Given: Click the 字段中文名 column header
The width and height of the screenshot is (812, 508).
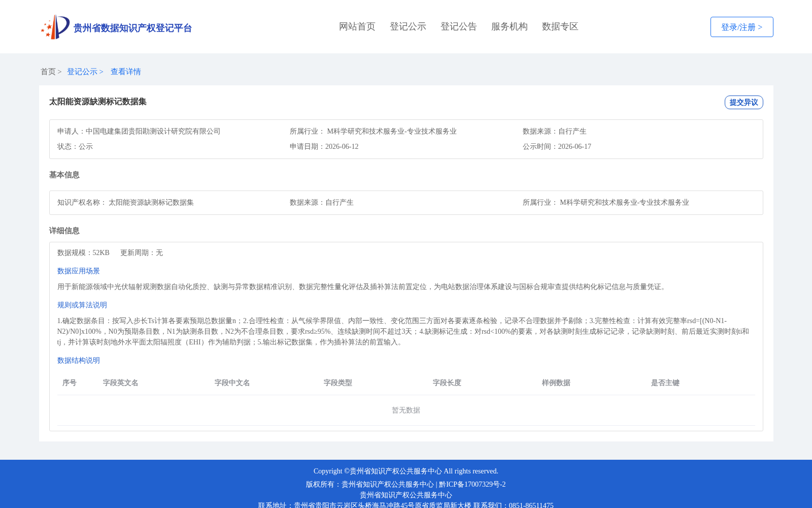Looking at the screenshot, I should coord(232,383).
